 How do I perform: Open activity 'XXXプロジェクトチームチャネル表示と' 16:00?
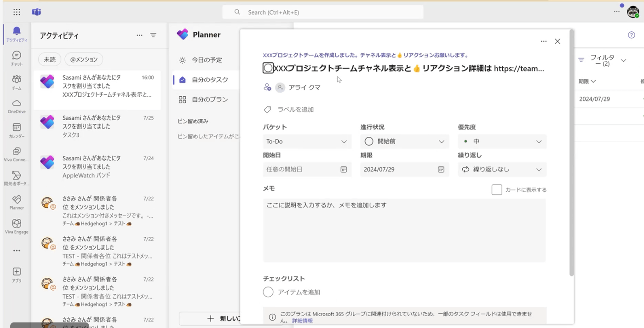point(97,90)
